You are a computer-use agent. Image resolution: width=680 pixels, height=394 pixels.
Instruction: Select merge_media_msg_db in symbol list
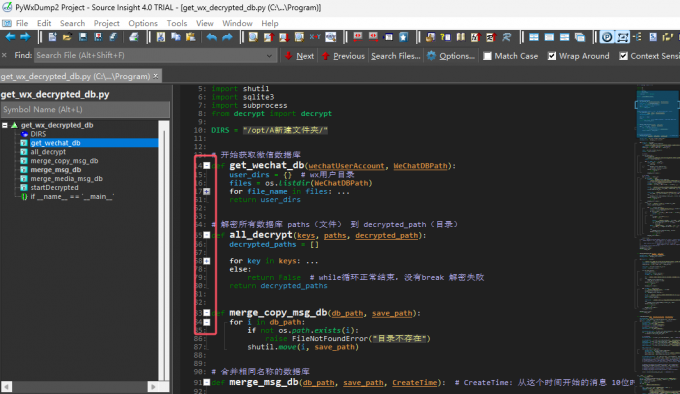[66, 179]
